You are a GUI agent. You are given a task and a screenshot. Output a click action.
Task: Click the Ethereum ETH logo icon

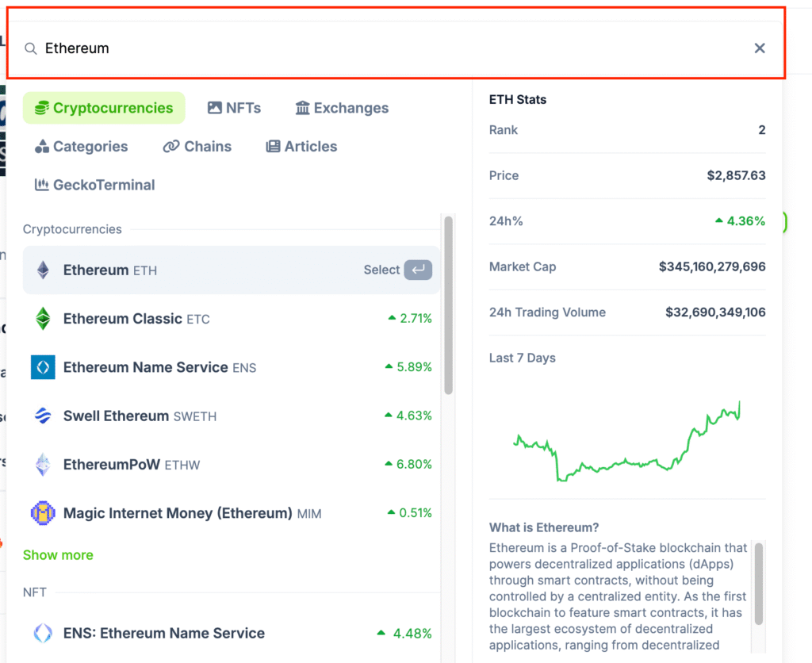click(x=43, y=270)
